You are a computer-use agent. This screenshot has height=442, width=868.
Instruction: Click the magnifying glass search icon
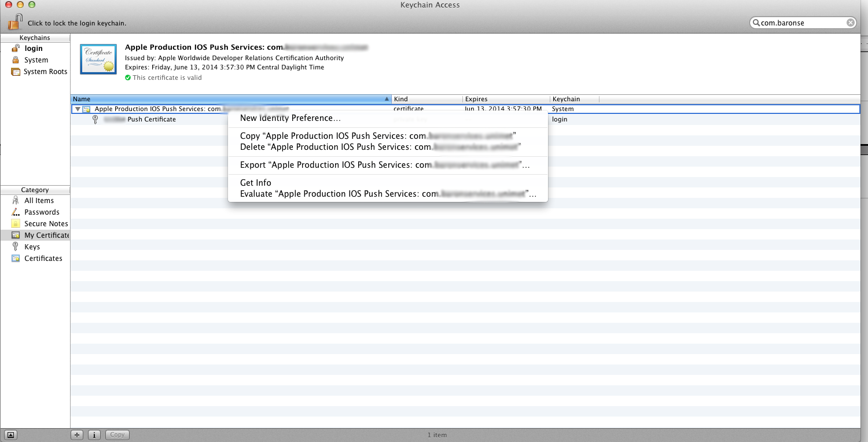756,23
